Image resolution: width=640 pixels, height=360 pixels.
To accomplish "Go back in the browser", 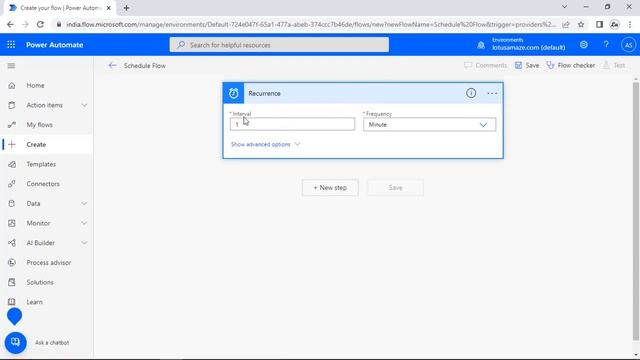I will coord(10,24).
